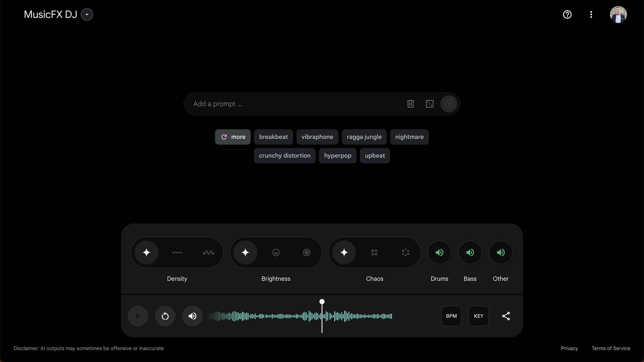Toggle master volume speaker icon
This screenshot has width=644, height=362.
(x=192, y=316)
